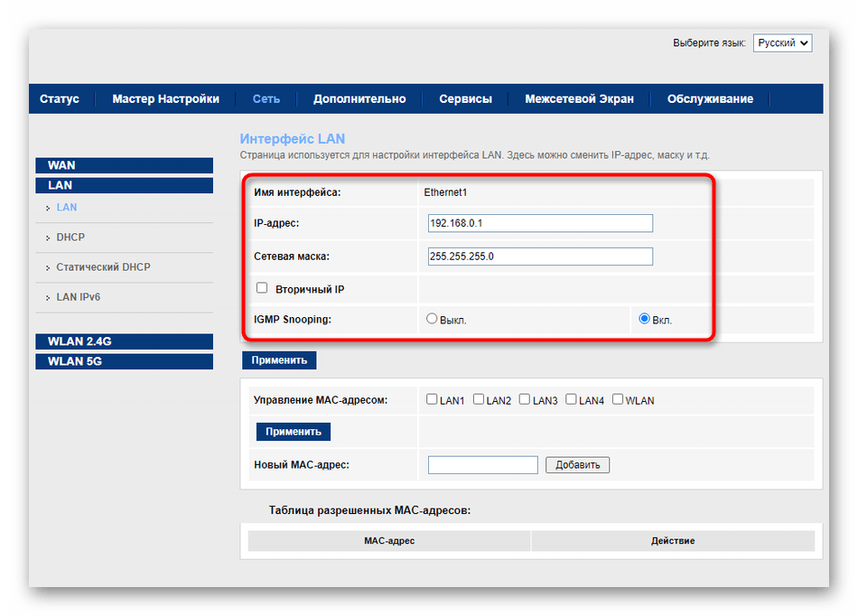Image resolution: width=858 pixels, height=616 pixels.
Task: Expand the WLAN 2.4G section
Action: pyautogui.click(x=124, y=341)
